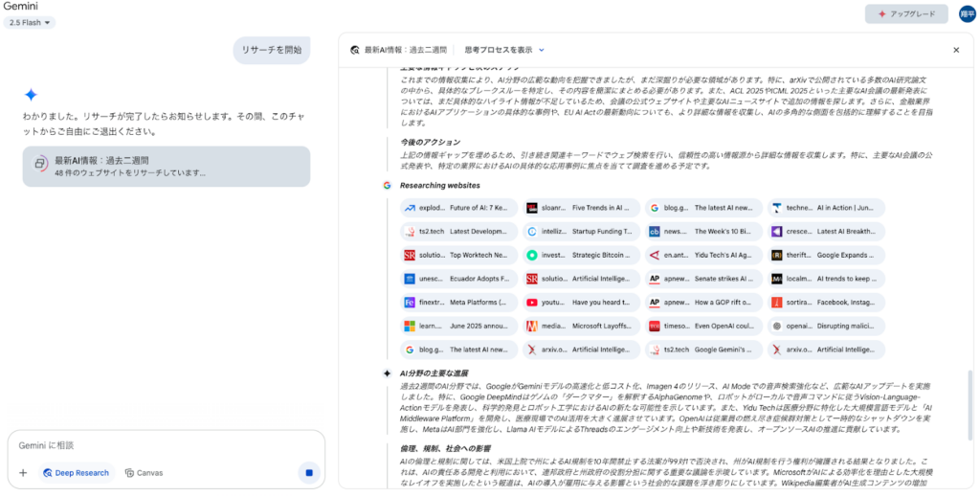Click the AI分野の主要な進展 heading
980x497 pixels.
coord(434,373)
